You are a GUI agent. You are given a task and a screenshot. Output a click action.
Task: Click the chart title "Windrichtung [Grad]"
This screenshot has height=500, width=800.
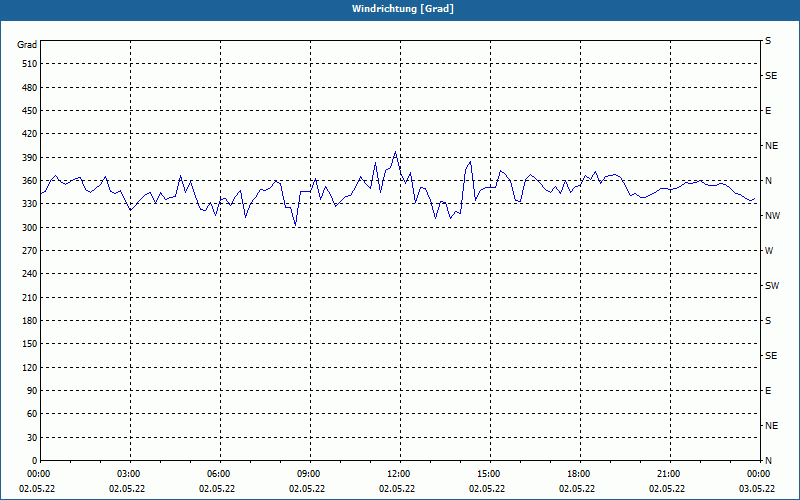(403, 9)
